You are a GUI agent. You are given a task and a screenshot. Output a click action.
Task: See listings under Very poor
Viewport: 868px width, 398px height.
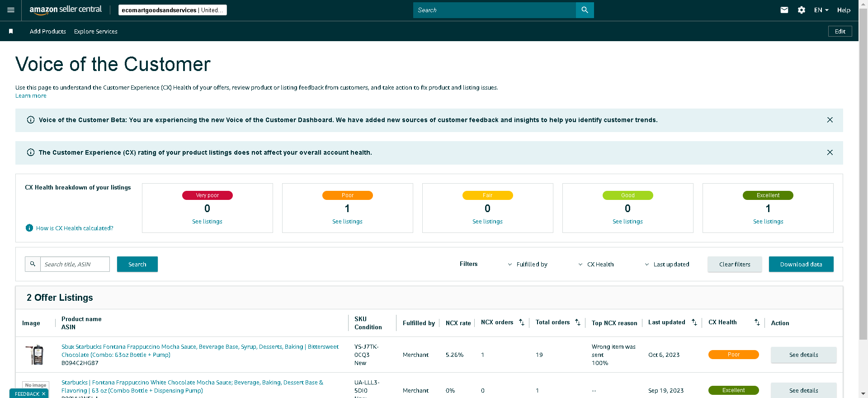(207, 222)
